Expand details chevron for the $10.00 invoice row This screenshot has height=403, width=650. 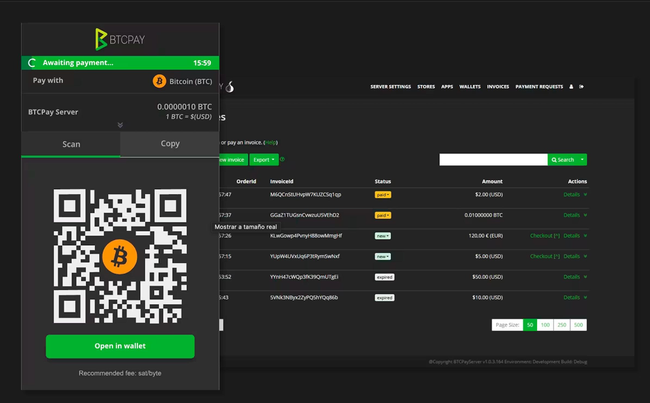[585, 298]
